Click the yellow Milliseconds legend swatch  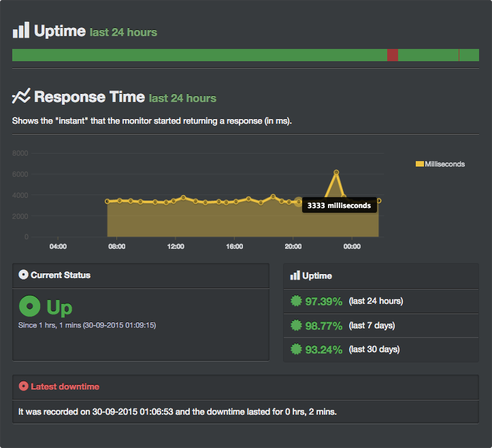(x=419, y=164)
